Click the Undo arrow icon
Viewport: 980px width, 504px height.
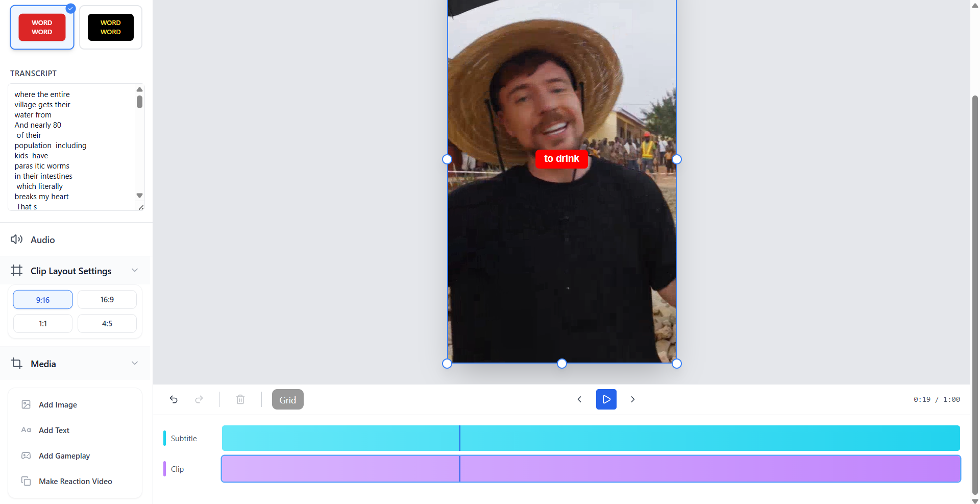click(174, 399)
